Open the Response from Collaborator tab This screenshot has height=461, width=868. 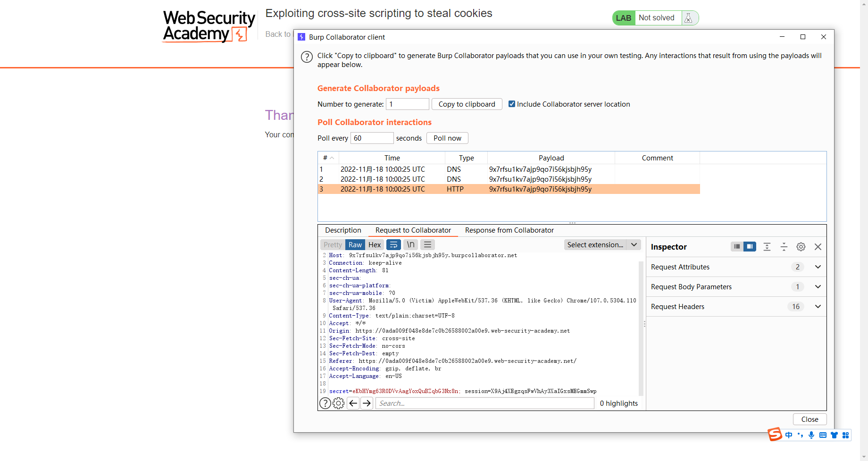(509, 230)
